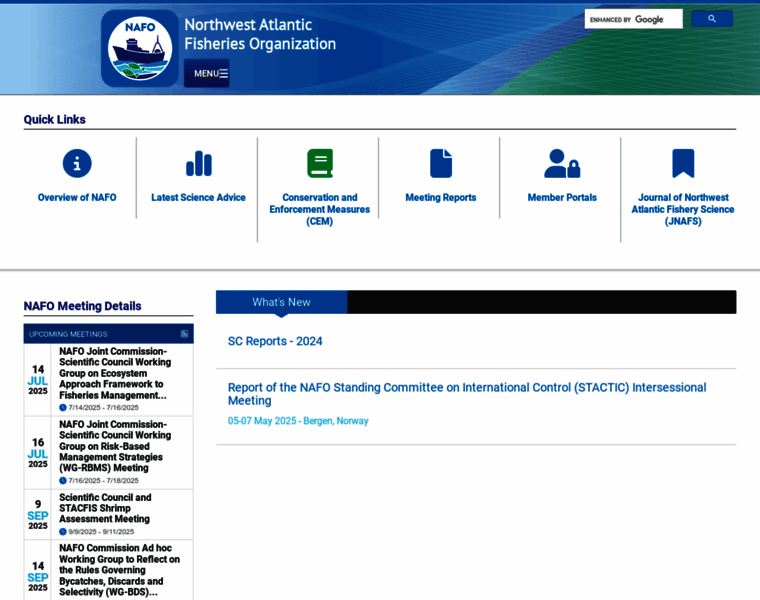Open the STACTIC Intersessional Meeting report link
Screen dimensions: 760x600
pos(467,394)
